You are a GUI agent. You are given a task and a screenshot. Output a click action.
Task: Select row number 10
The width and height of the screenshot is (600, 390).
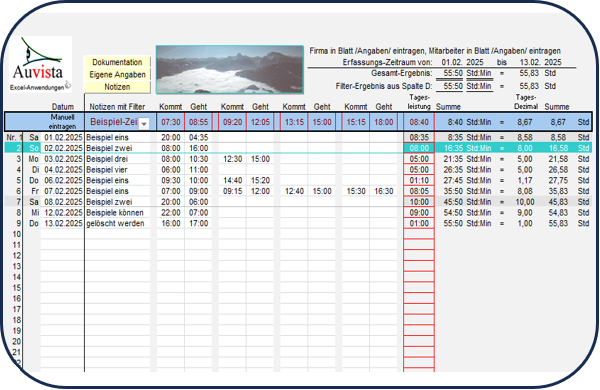(x=16, y=234)
